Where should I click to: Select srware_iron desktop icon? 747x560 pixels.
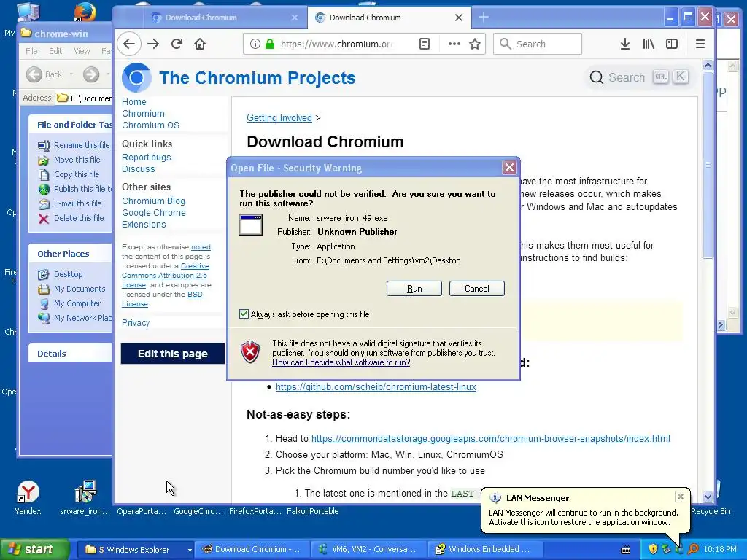[85, 497]
